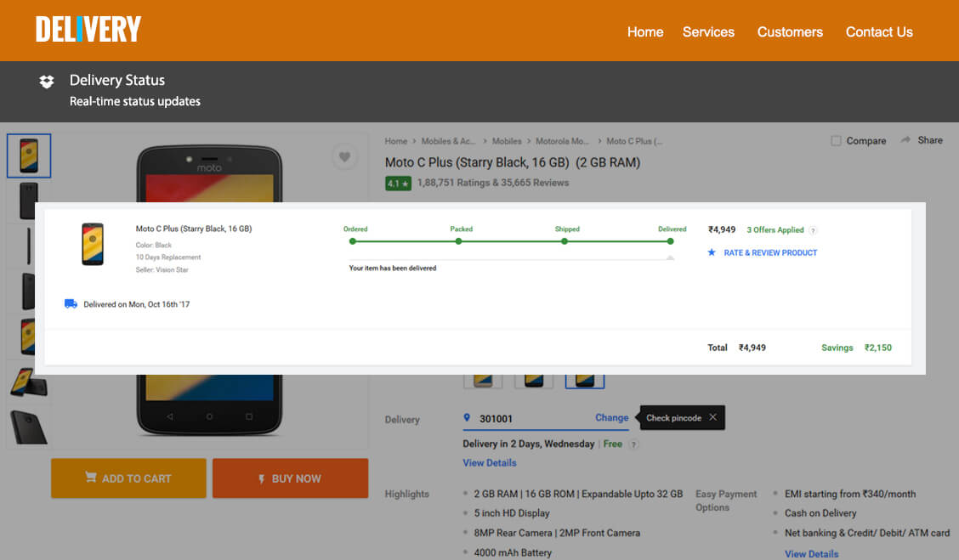Click the Delivery Status dropbox-style icon

coord(47,82)
